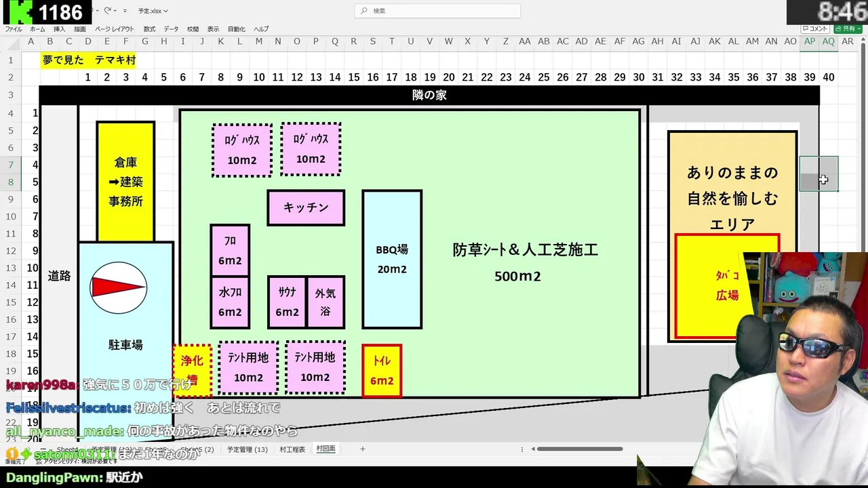The height and width of the screenshot is (488, 868).
Task: Select the 倉庫➡建築事務所 yellow shape
Action: pyautogui.click(x=125, y=182)
